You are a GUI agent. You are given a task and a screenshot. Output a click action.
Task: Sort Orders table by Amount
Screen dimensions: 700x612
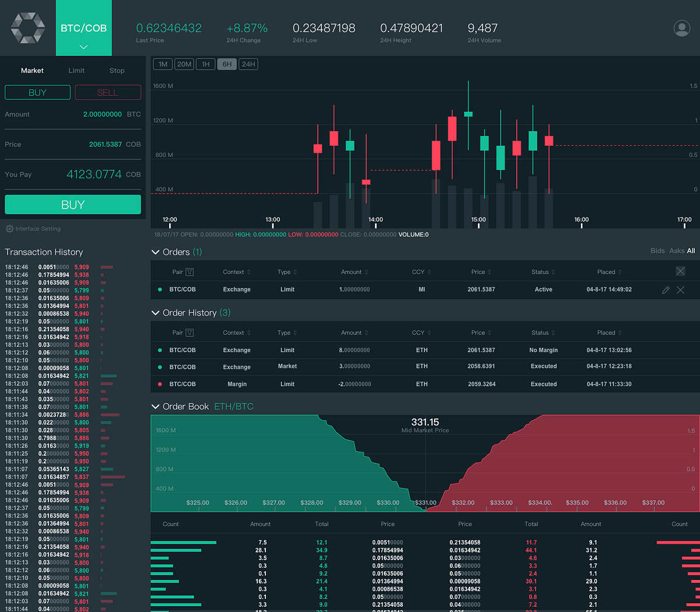[x=355, y=272]
